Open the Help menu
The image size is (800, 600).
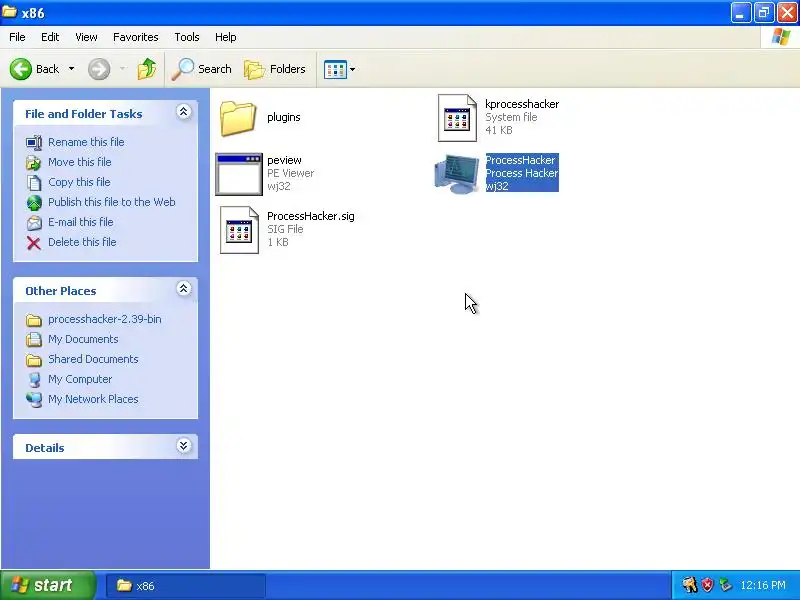coord(226,37)
